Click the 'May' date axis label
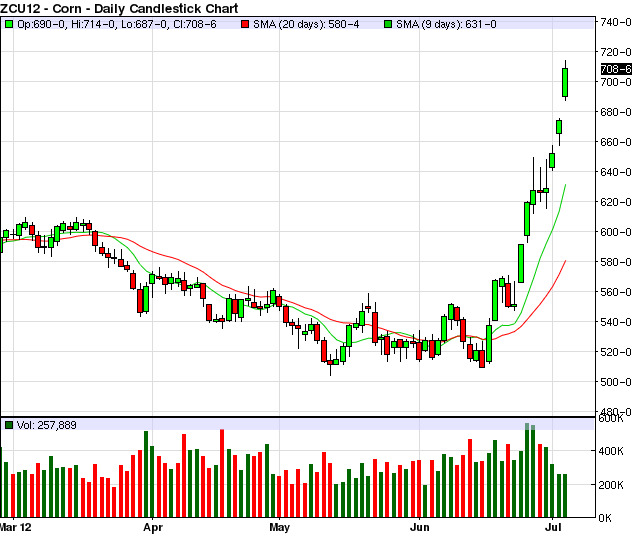This screenshot has width=640, height=536. coord(280,527)
